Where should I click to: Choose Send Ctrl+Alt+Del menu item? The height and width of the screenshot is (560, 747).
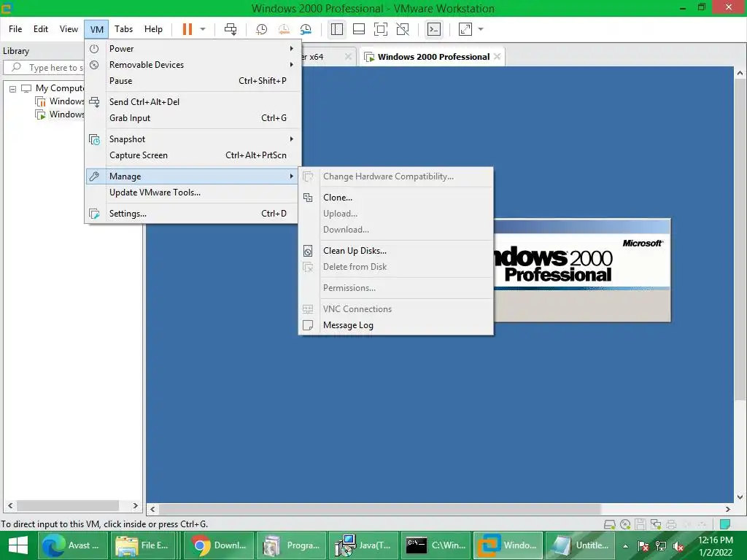[193, 102]
